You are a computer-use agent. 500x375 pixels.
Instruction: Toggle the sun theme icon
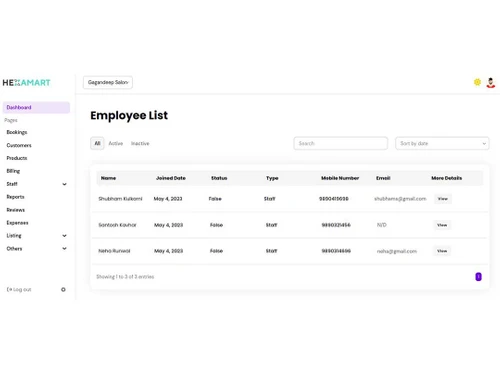477,82
